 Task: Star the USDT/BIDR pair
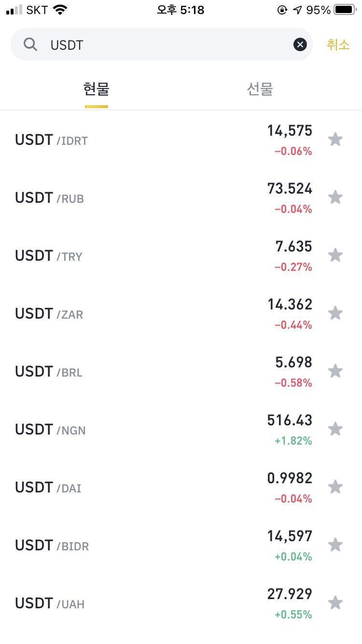(335, 545)
